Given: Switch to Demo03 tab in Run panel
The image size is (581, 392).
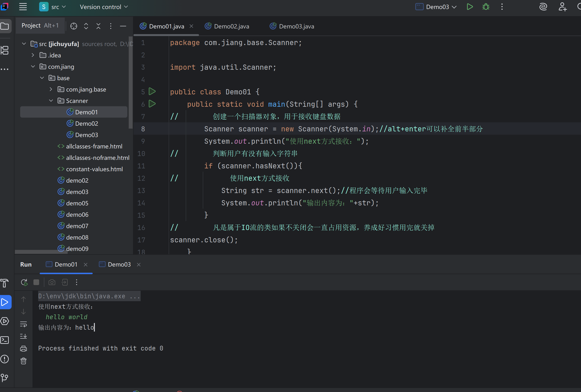Looking at the screenshot, I should (x=119, y=264).
